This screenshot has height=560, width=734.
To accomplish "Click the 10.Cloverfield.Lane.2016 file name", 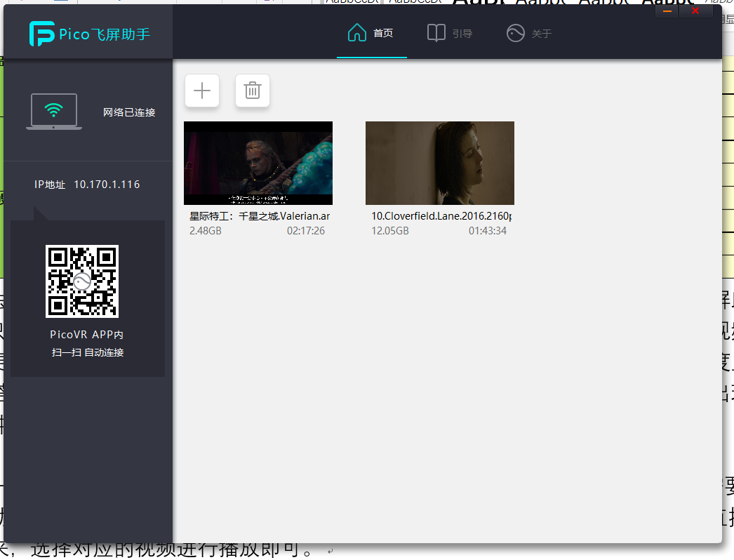I will pos(441,216).
